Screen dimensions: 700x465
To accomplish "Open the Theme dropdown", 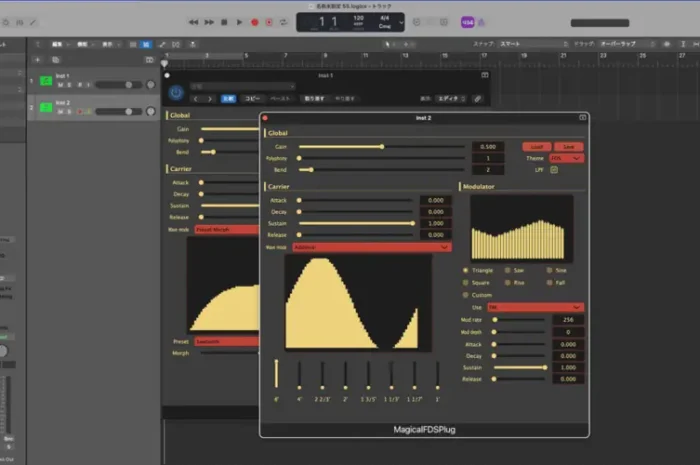I will [566, 158].
